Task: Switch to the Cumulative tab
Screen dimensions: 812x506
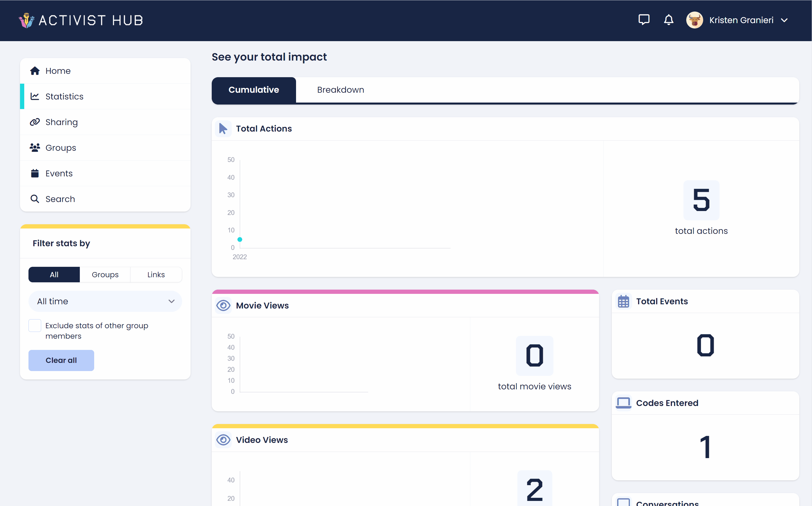Action: [x=253, y=90]
